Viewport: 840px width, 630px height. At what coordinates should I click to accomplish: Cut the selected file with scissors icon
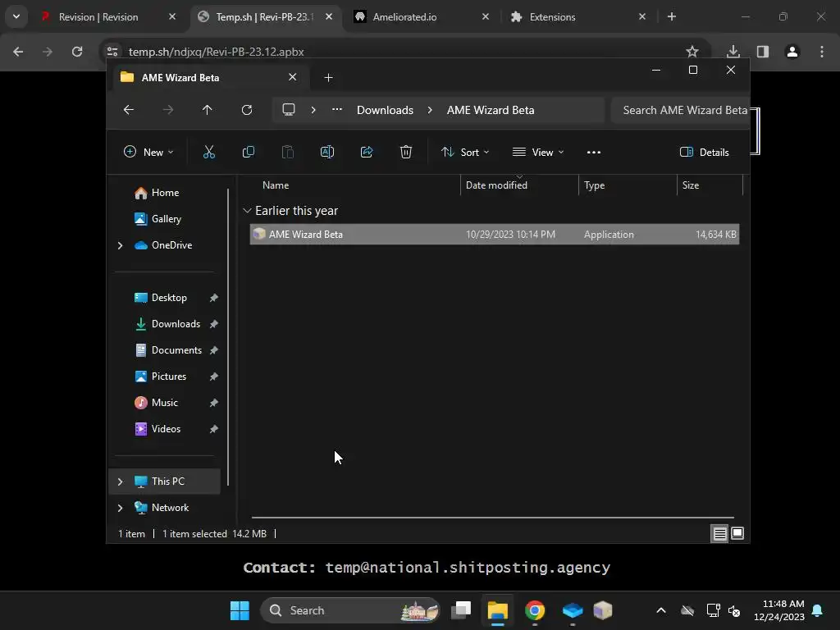click(x=209, y=152)
